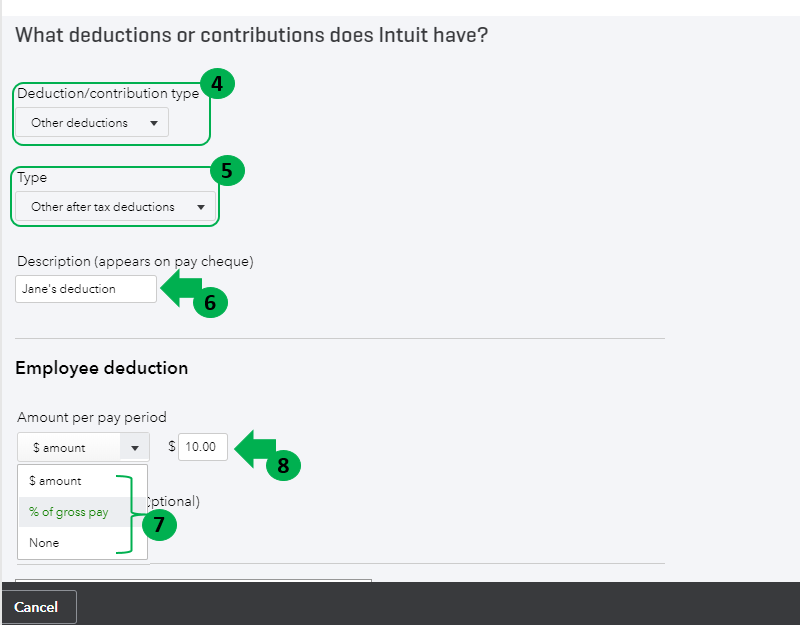Click the green step 4 badge
Viewport: 800px width, 625px height.
pyautogui.click(x=217, y=83)
